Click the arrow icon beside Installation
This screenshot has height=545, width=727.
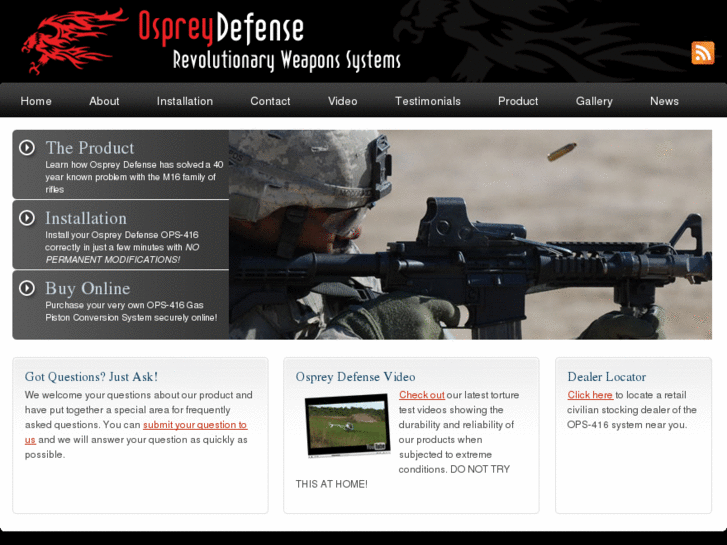coord(27,218)
